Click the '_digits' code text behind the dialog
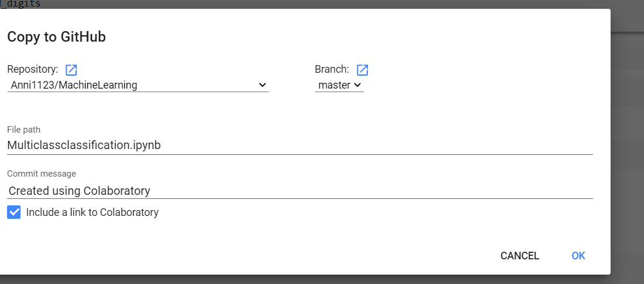Viewport: 644px width, 284px height. coord(22,4)
